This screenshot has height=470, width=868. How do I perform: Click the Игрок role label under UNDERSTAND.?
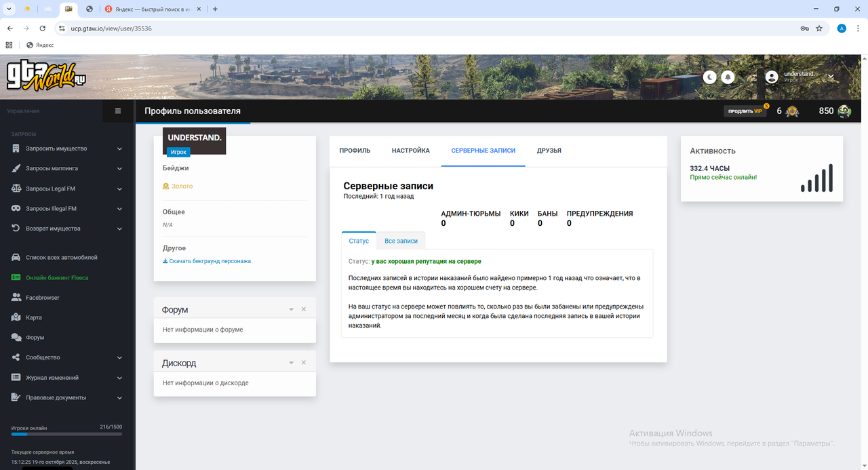tap(178, 152)
